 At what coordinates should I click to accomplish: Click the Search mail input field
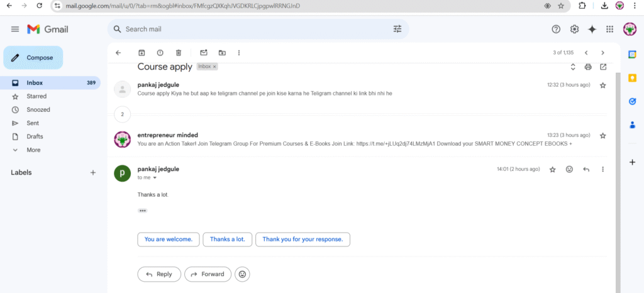click(x=252, y=29)
